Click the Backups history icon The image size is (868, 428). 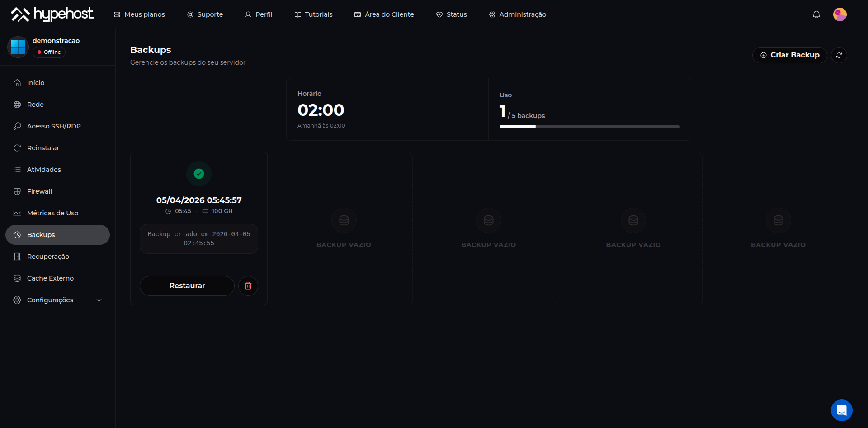(x=17, y=235)
